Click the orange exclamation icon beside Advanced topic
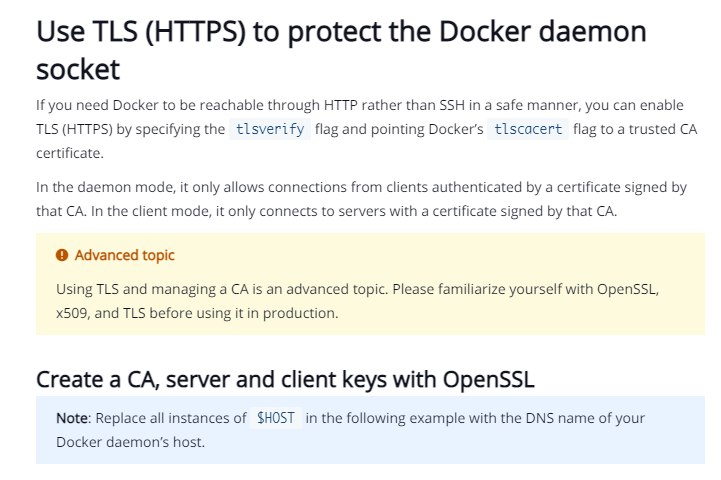The width and height of the screenshot is (721, 480). pyautogui.click(x=62, y=255)
